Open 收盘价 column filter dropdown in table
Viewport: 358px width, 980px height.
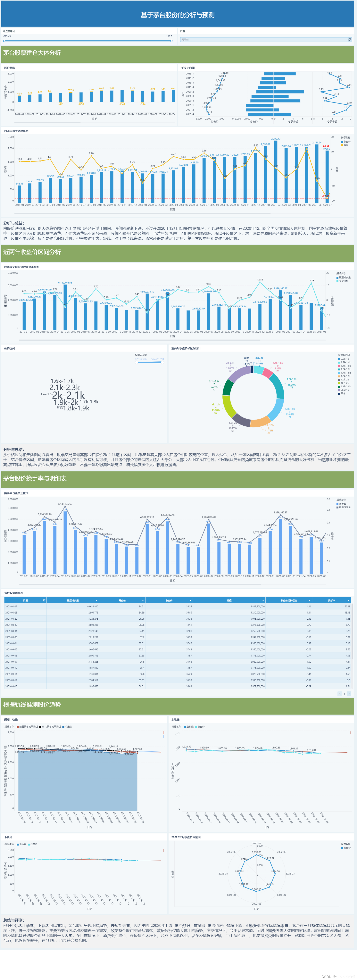coord(190,600)
